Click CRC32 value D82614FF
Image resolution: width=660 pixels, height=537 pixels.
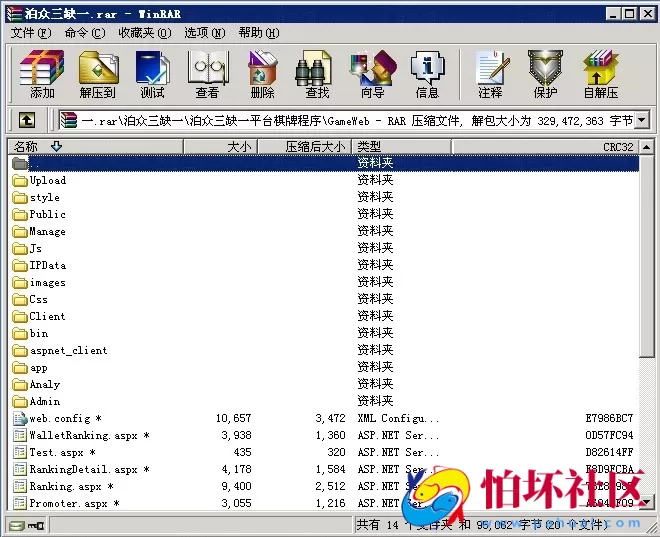pos(609,452)
